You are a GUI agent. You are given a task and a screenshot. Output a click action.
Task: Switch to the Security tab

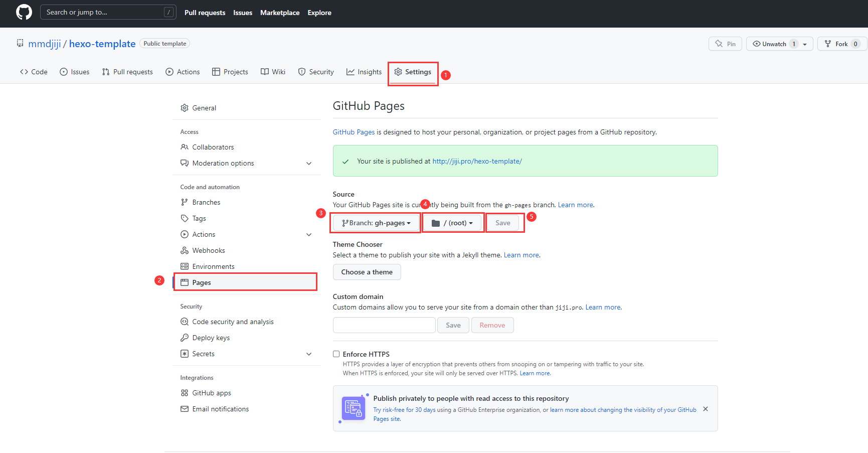(316, 72)
